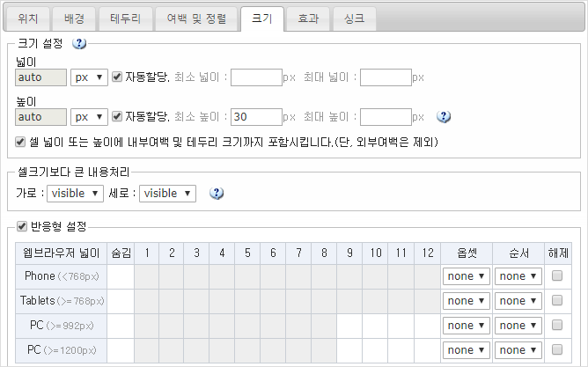588x367 pixels.
Task: Open the 가로 visible overflow dropdown
Action: pos(75,193)
